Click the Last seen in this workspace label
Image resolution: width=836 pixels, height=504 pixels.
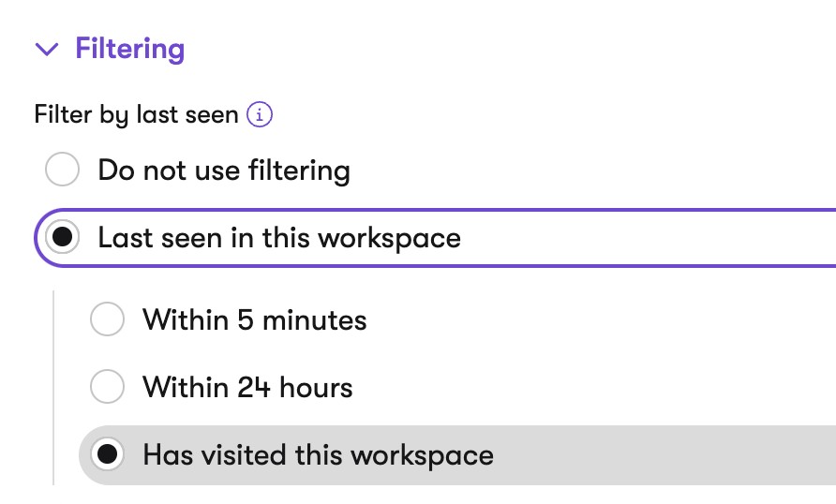pyautogui.click(x=279, y=238)
